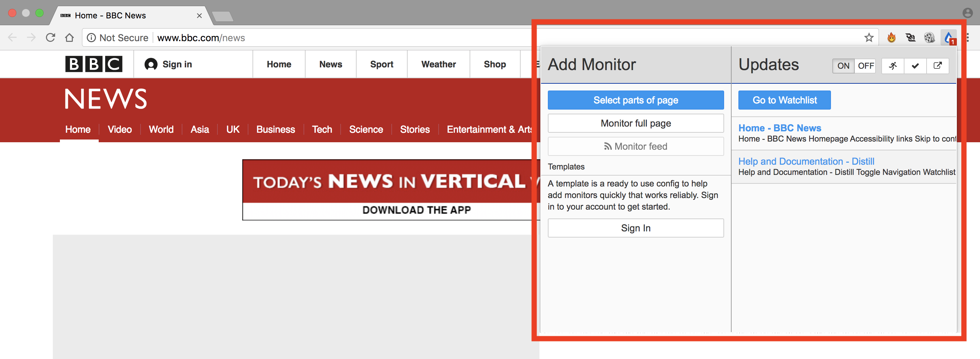Click Go to Watchlist button
980x359 pixels.
(784, 100)
